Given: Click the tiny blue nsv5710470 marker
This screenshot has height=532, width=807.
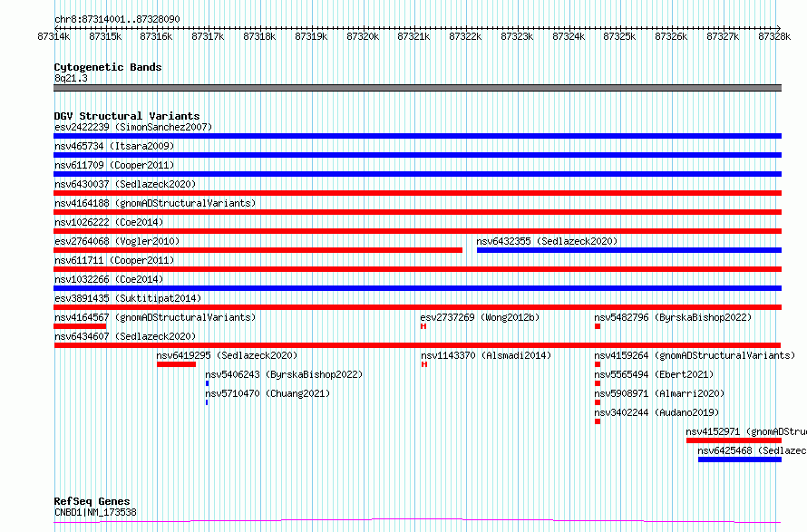Looking at the screenshot, I should (207, 402).
